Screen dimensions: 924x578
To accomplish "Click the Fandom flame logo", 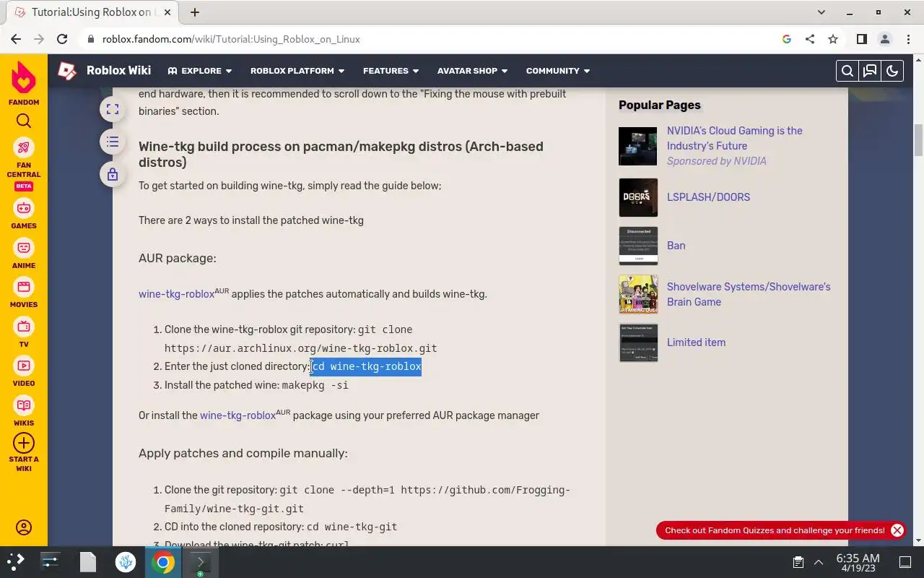I will pos(24,77).
